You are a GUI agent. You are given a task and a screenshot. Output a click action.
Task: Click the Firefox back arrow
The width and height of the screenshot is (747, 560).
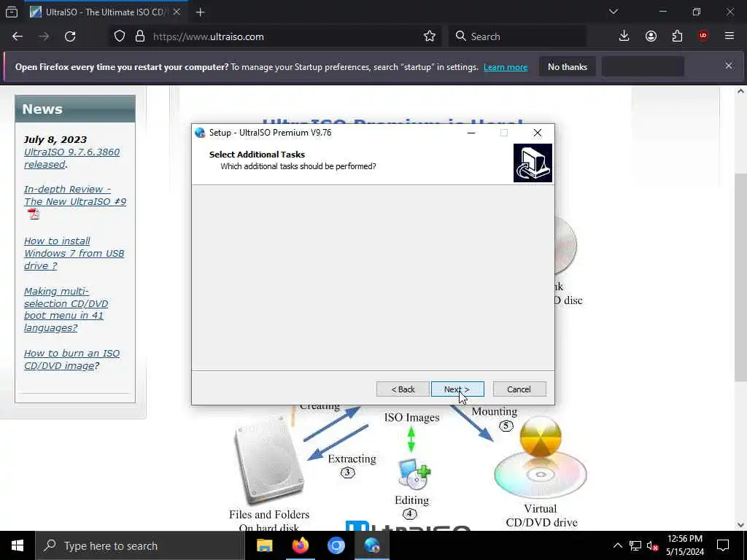pyautogui.click(x=18, y=36)
